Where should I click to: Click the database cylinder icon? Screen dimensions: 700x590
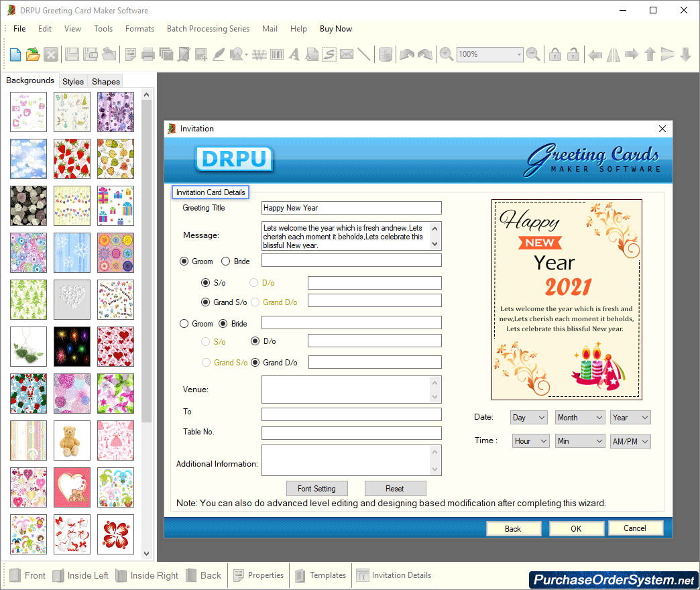point(386,54)
